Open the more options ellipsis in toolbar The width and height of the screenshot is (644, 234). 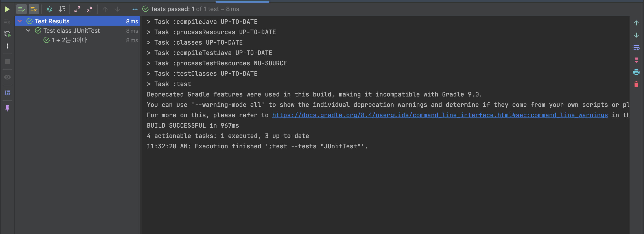(x=135, y=9)
